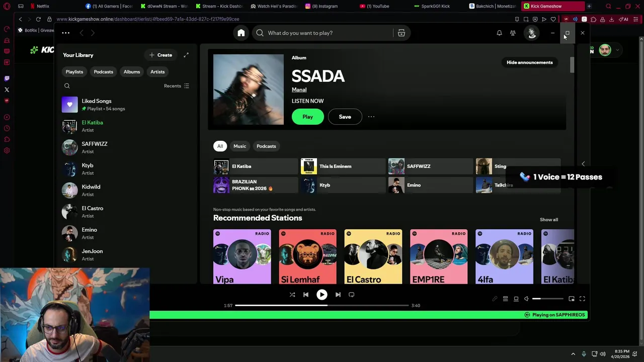644x362 pixels.
Task: Mute the volume speaker icon
Action: pos(526,299)
